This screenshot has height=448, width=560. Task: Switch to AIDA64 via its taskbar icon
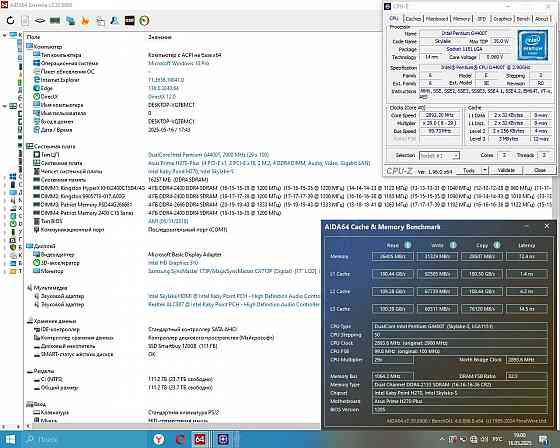[200, 439]
